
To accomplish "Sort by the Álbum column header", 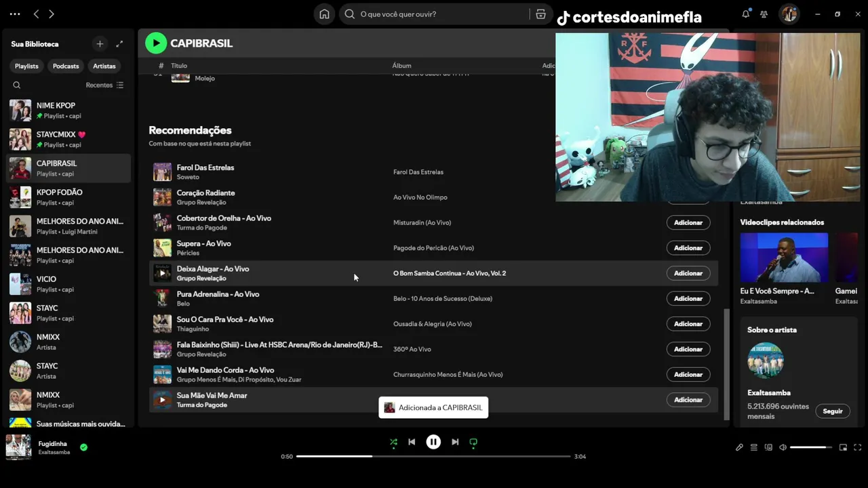I will [401, 66].
